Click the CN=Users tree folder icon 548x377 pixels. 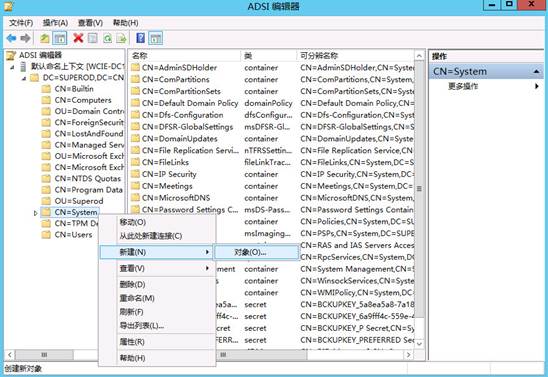[x=46, y=234]
